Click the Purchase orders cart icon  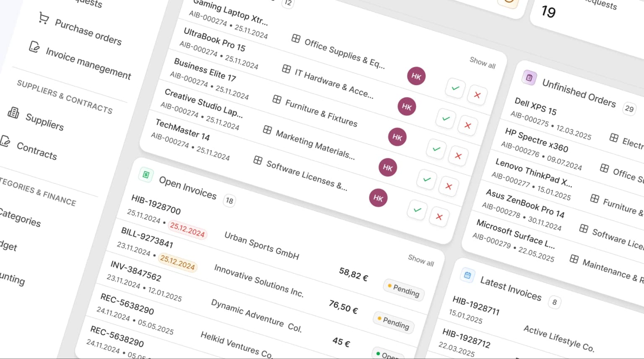click(x=44, y=18)
